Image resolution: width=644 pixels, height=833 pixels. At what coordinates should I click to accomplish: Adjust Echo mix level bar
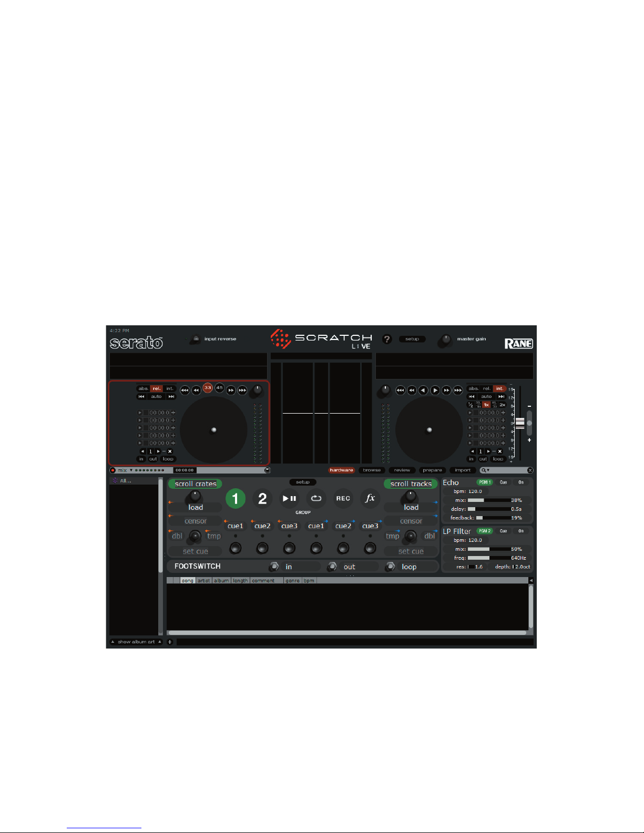489,500
